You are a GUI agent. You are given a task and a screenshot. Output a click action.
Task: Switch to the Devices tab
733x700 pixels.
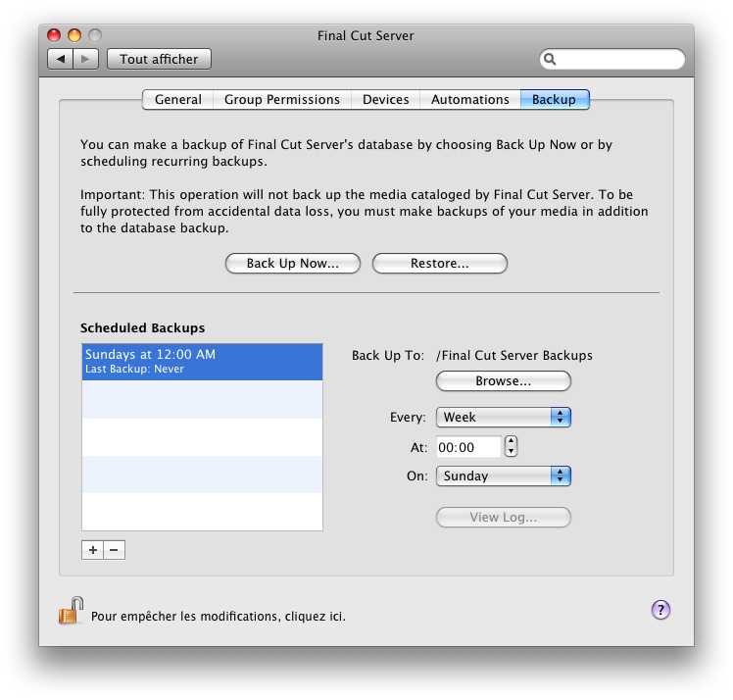(386, 100)
